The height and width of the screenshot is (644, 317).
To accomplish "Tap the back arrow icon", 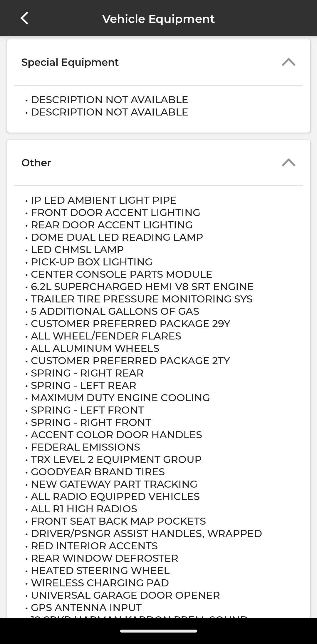I will (25, 18).
